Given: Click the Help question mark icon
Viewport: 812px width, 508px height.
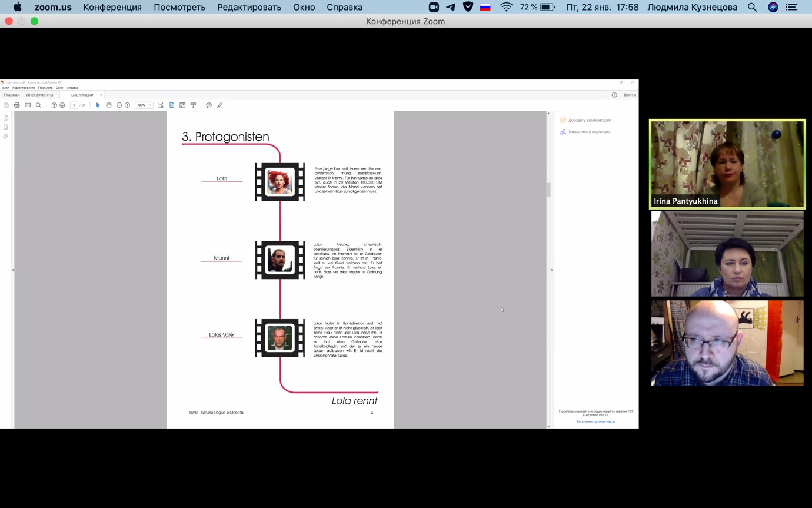Looking at the screenshot, I should click(614, 95).
